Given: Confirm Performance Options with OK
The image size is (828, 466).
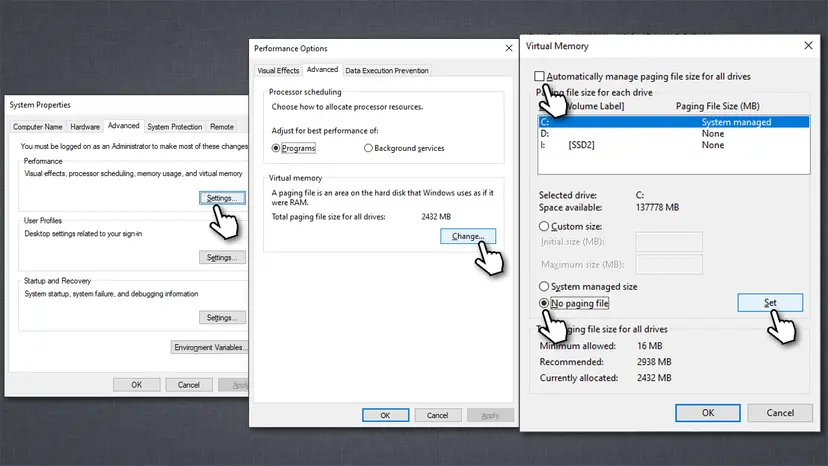Looking at the screenshot, I should pos(385,415).
